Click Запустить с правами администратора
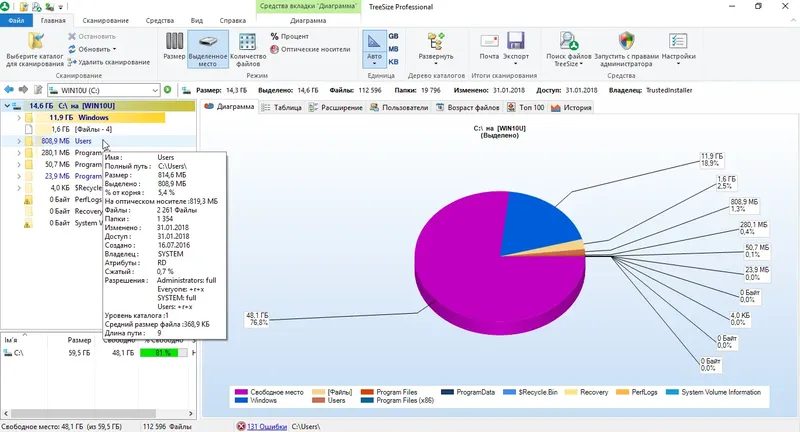 626,49
